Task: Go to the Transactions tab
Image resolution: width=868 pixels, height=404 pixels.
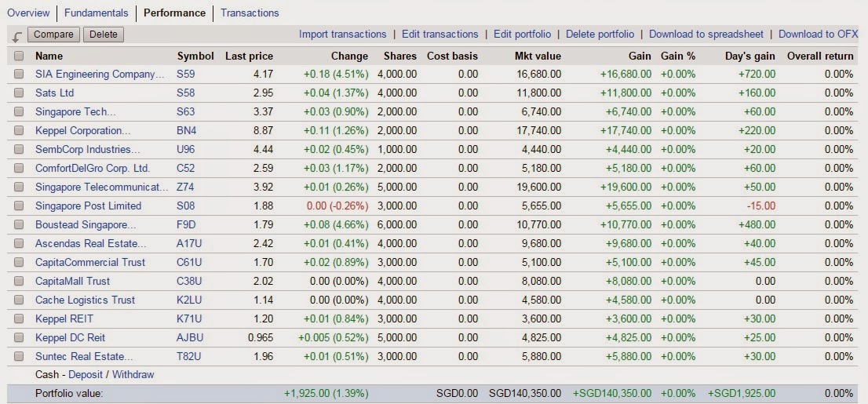Action: click(250, 13)
